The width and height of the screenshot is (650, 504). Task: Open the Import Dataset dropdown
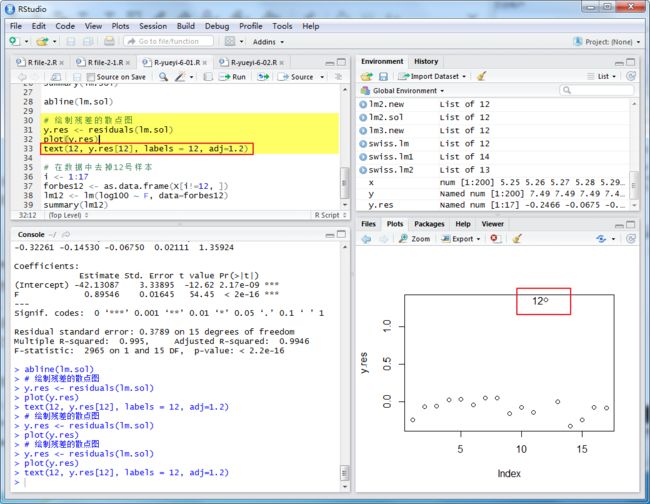[x=432, y=76]
